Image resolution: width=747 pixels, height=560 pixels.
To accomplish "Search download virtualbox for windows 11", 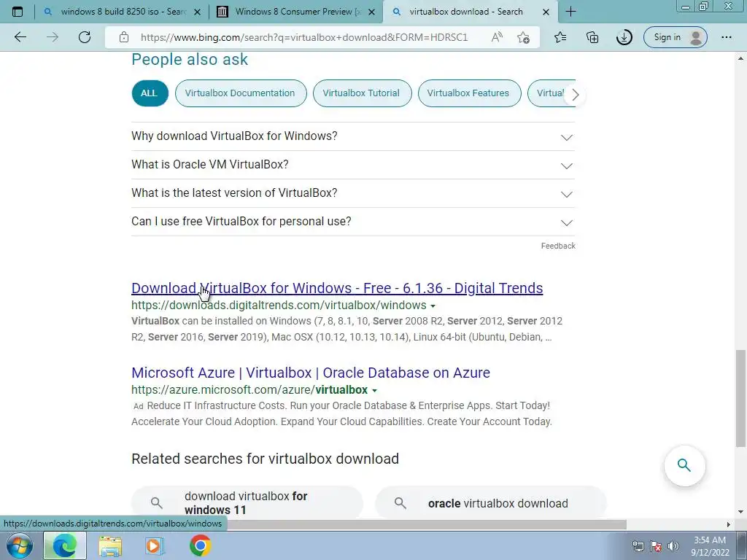I will point(247,503).
